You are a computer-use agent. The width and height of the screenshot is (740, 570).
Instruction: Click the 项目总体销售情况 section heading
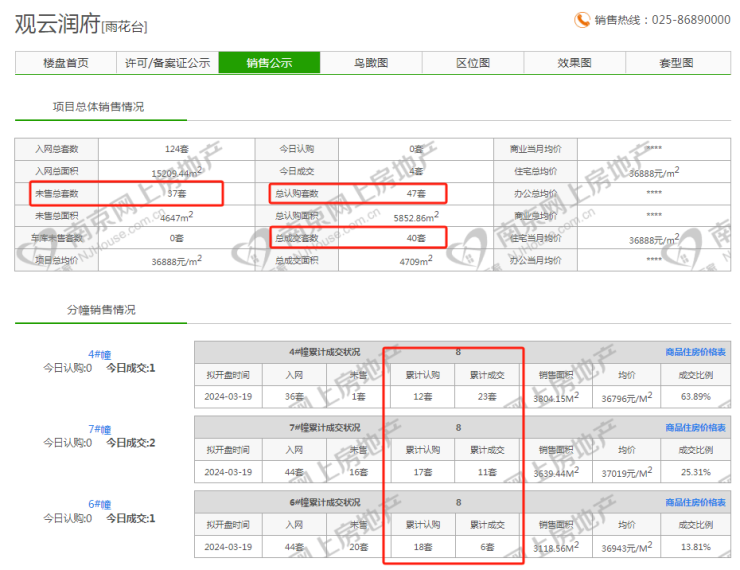pyautogui.click(x=98, y=106)
